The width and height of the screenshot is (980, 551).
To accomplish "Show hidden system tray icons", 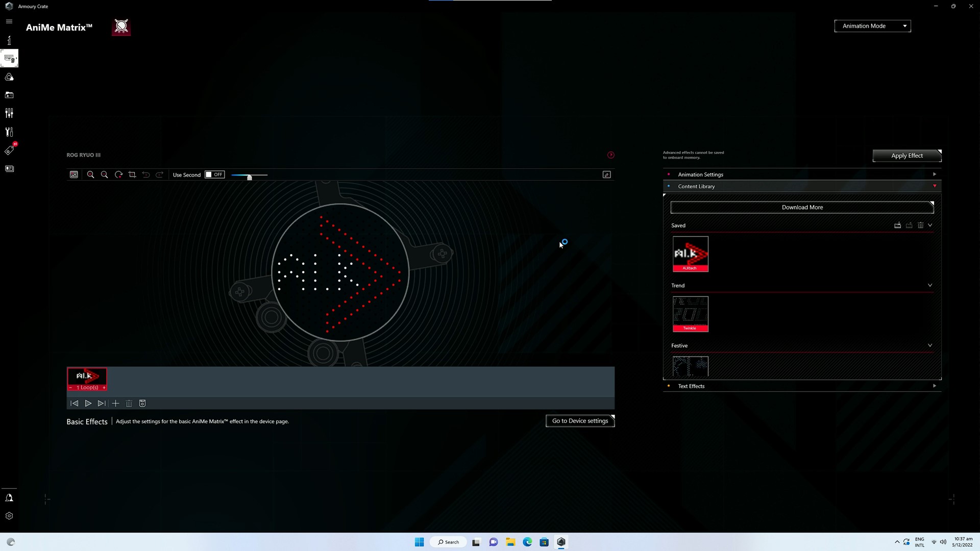I will [x=897, y=542].
